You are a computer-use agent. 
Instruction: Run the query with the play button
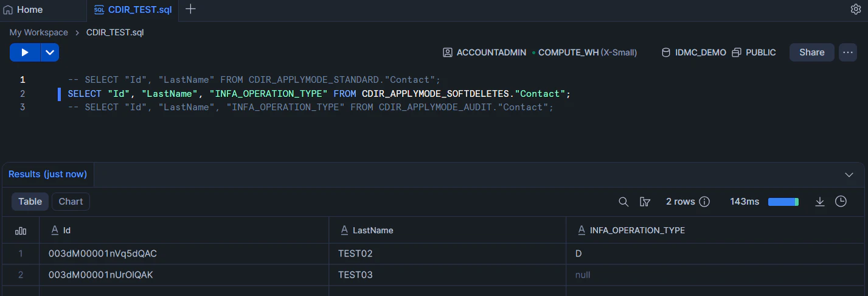click(25, 52)
